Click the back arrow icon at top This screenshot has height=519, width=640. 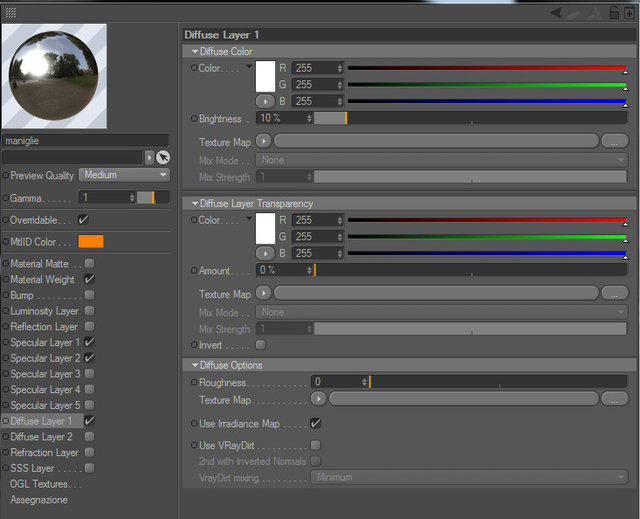point(556,13)
